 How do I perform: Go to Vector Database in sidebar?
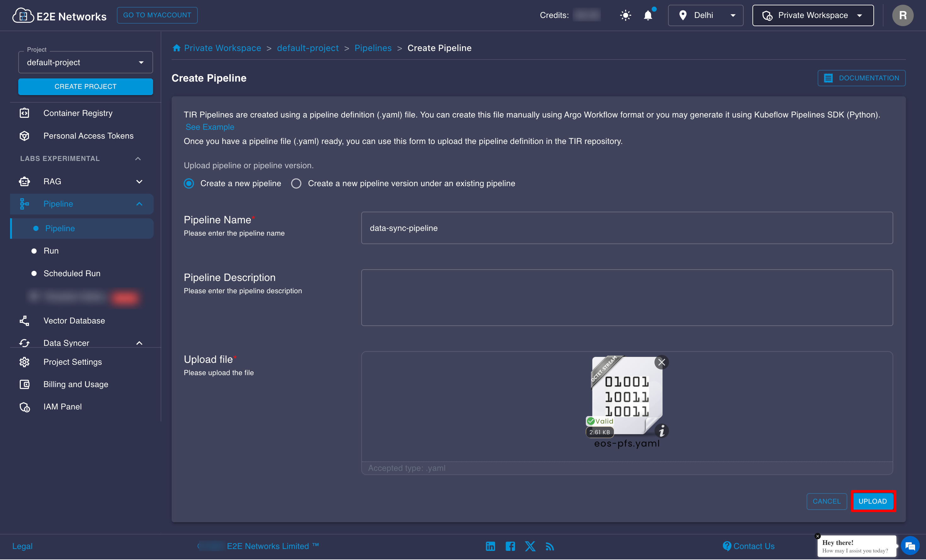pos(74,321)
